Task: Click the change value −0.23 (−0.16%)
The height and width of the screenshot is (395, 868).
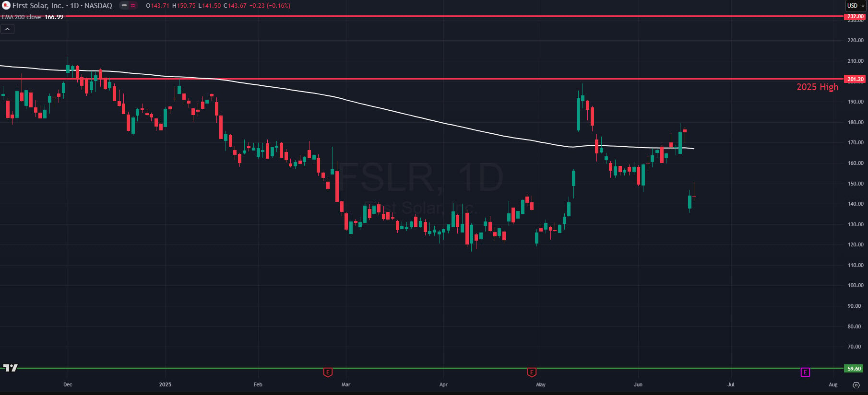Action: point(270,6)
